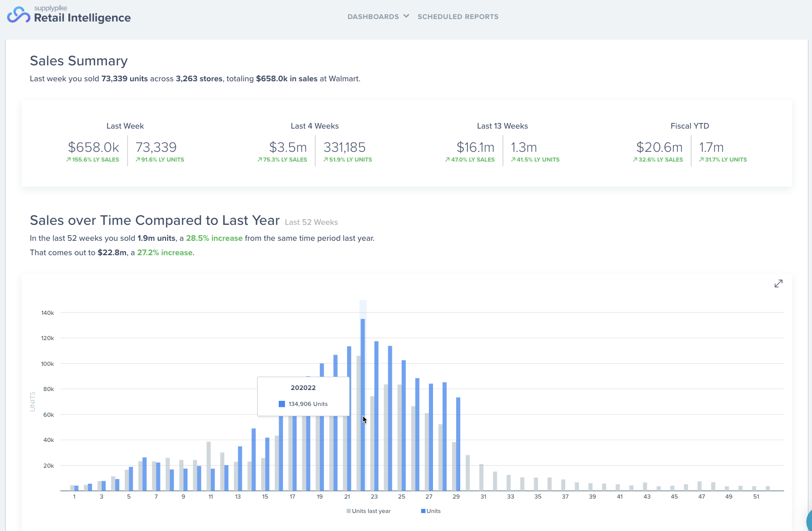The width and height of the screenshot is (812, 531).
Task: Click the '331,185' units value
Action: click(345, 147)
